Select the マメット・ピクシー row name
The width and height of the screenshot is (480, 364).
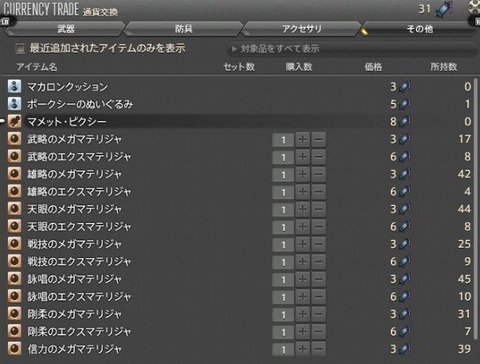pyautogui.click(x=67, y=122)
